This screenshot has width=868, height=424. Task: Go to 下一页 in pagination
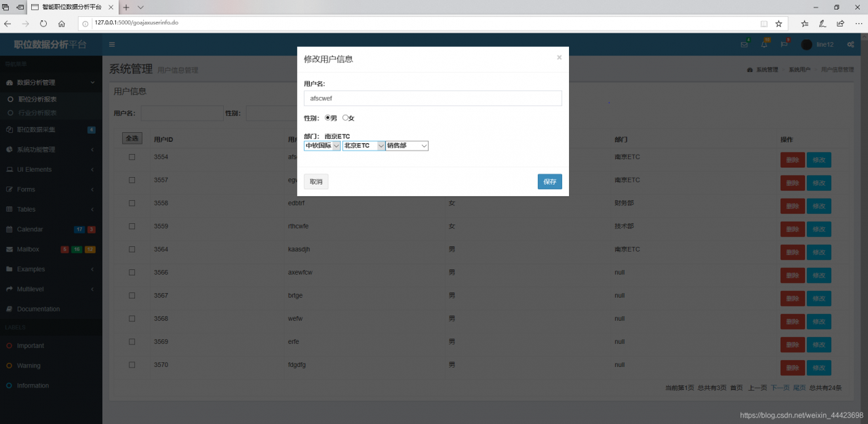779,388
